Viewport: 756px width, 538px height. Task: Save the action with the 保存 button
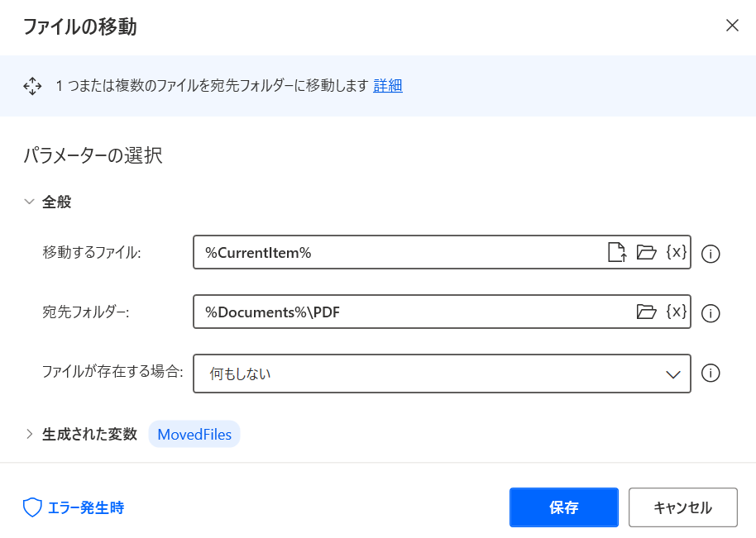tap(563, 507)
